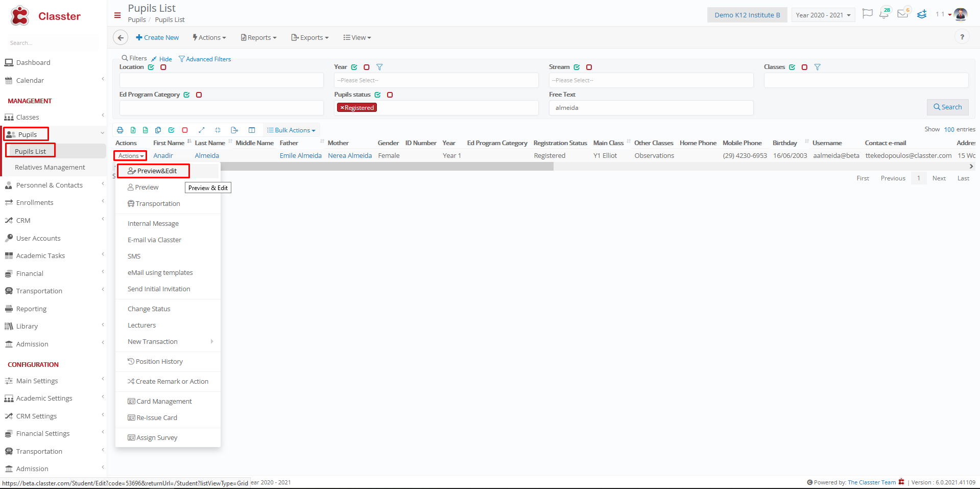Choose Position History menu entry
The height and width of the screenshot is (489, 980).
click(168, 362)
